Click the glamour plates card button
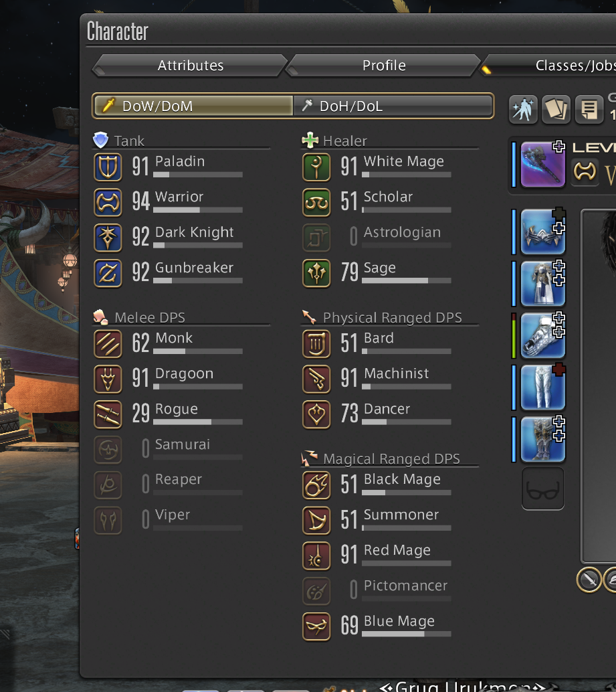 point(556,109)
